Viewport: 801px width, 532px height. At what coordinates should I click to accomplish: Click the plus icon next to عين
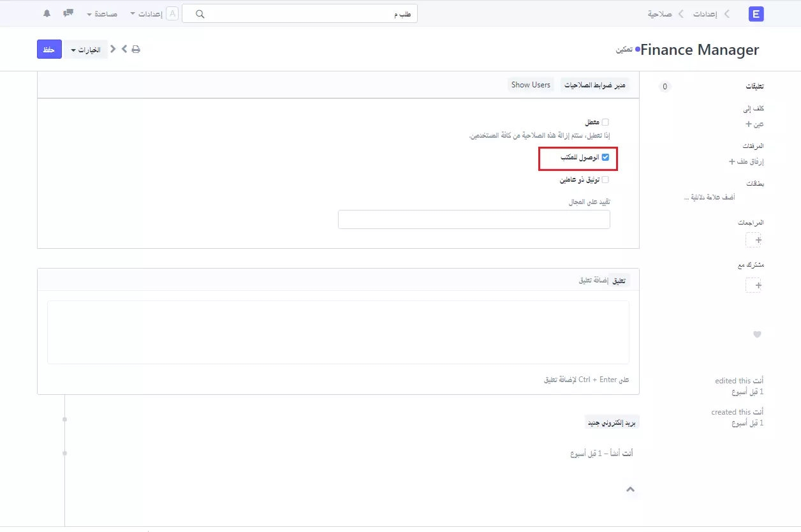[x=749, y=124]
